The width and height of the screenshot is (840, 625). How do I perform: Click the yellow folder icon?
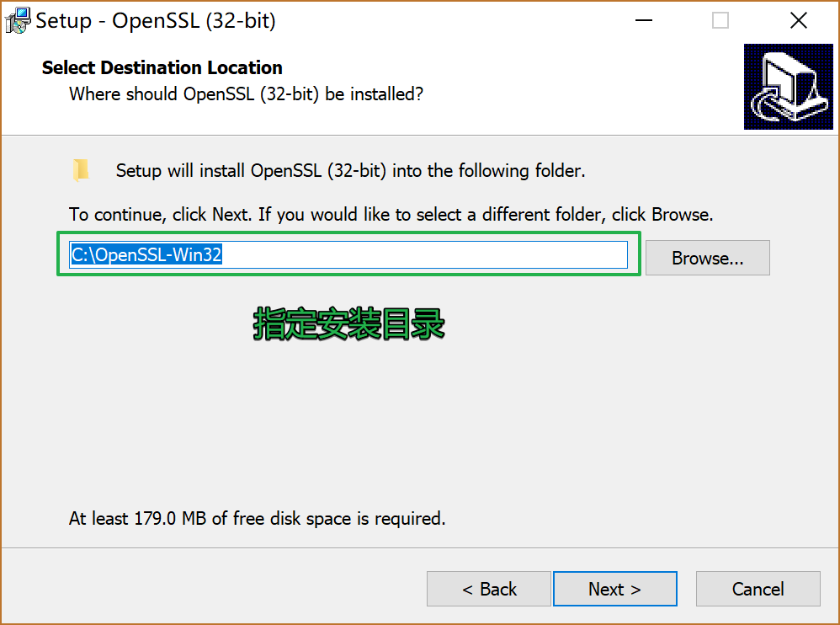pos(81,170)
